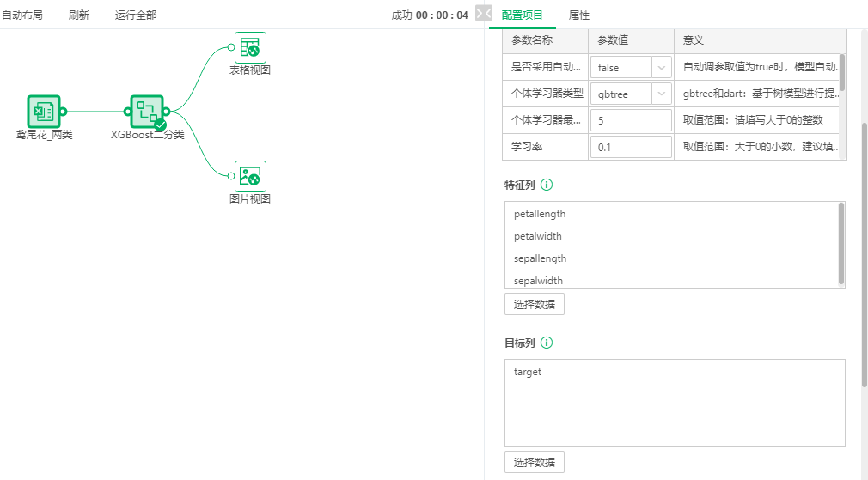Viewport: 868px width, 480px height.
Task: Open the 是否采用自动调参 false dropdown
Action: [x=631, y=68]
